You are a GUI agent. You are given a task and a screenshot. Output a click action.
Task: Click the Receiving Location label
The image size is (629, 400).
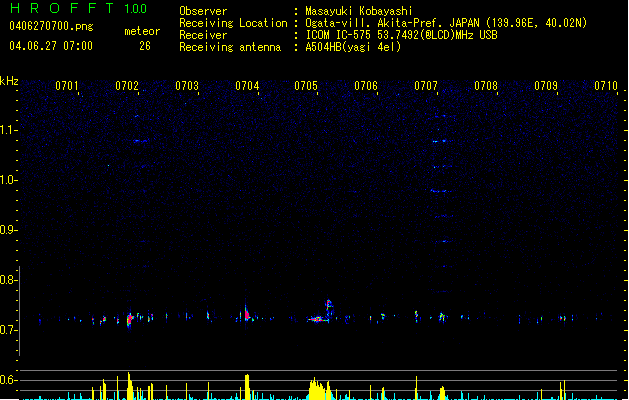point(233,23)
